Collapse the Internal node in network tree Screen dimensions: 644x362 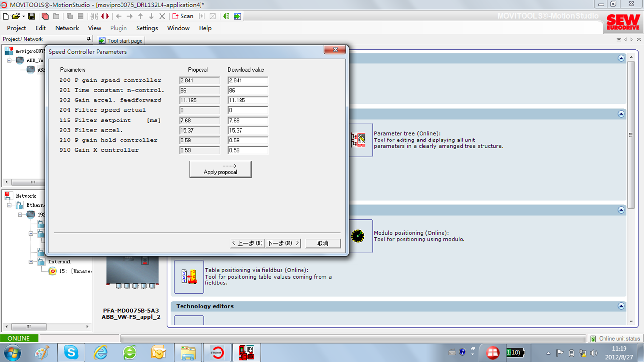point(31,262)
